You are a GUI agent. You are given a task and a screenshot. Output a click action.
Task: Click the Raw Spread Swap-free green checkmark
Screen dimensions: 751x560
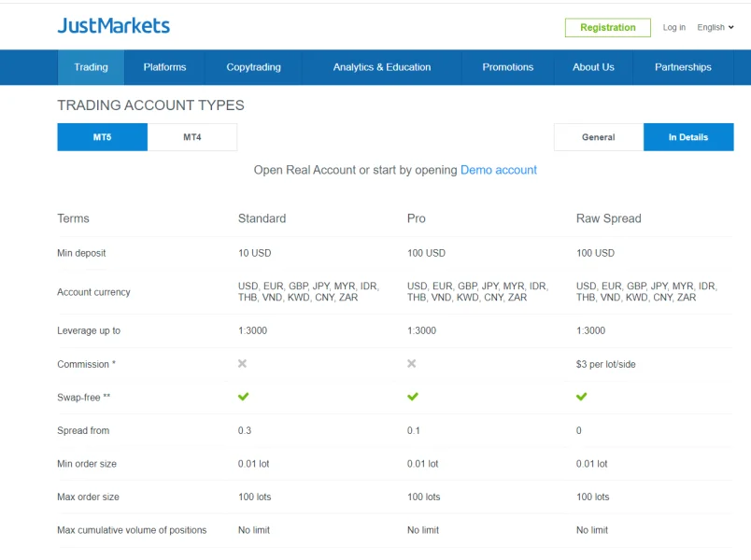[581, 397]
